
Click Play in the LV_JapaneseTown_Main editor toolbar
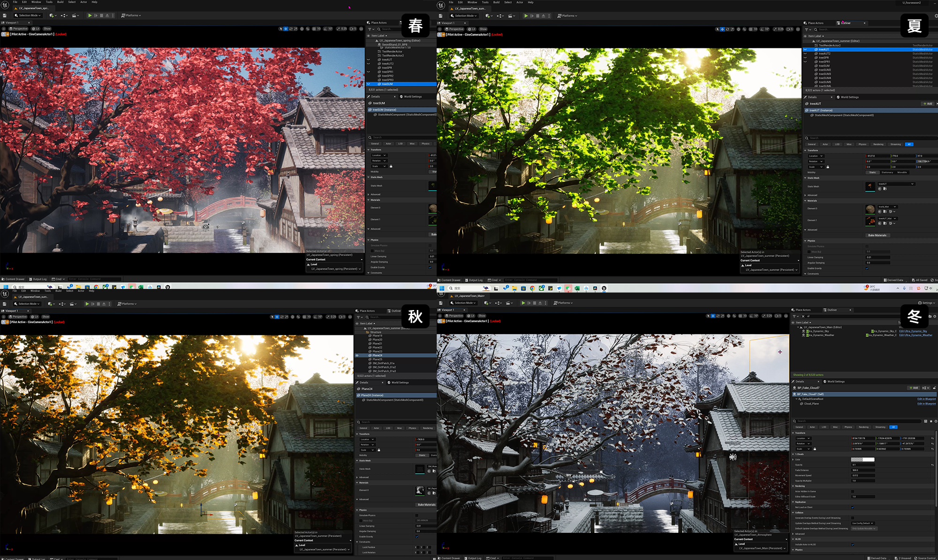(x=523, y=303)
